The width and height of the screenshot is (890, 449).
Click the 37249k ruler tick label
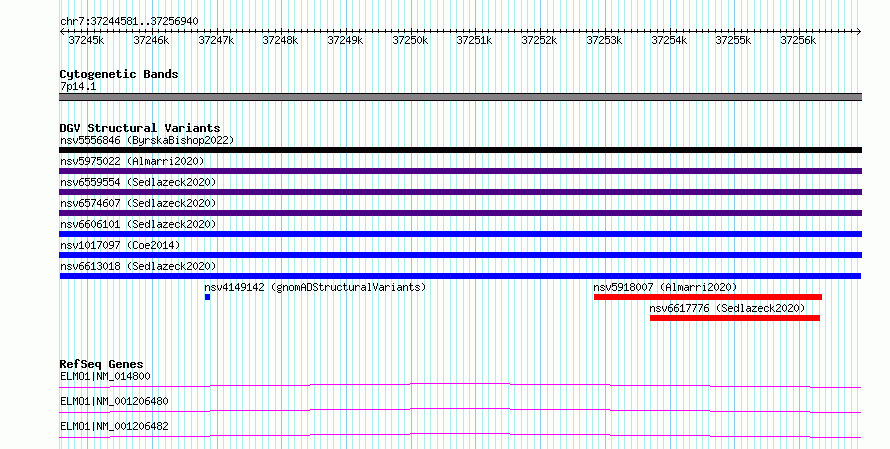pyautogui.click(x=345, y=41)
